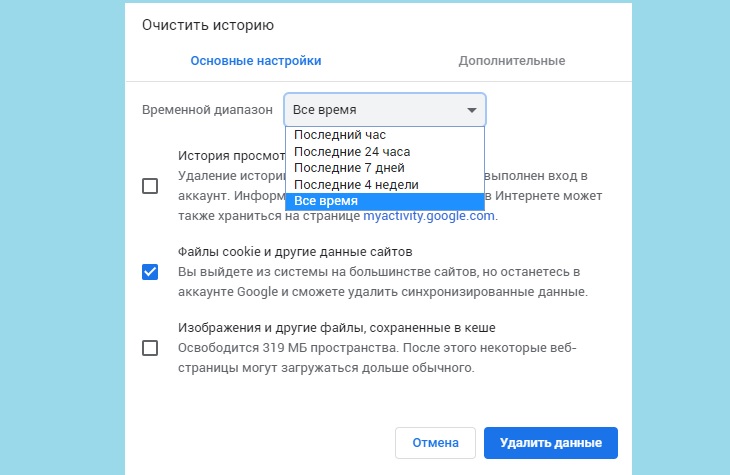
Task: Switch to the 'Дополнительные' tab
Action: pos(512,61)
